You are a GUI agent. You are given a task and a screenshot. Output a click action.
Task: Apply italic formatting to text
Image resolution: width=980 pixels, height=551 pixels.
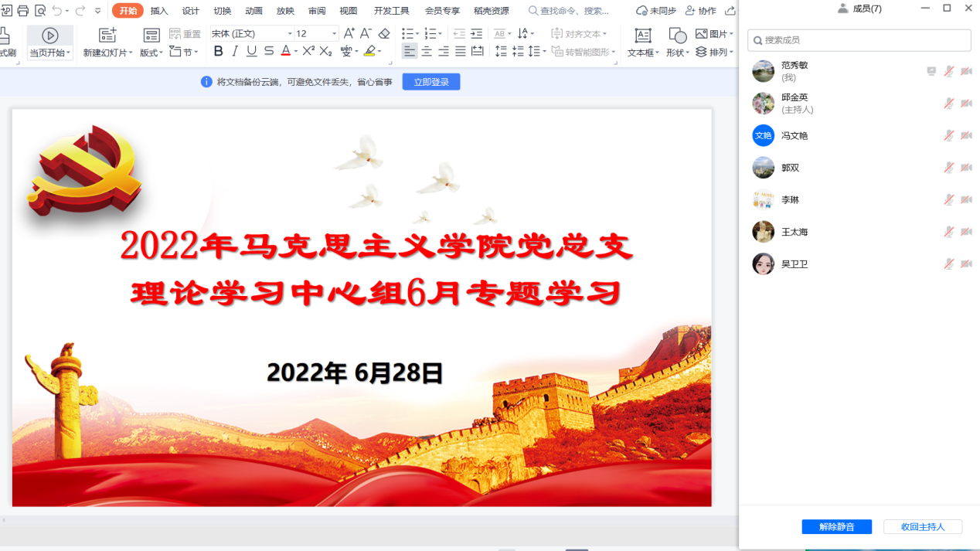click(x=235, y=51)
